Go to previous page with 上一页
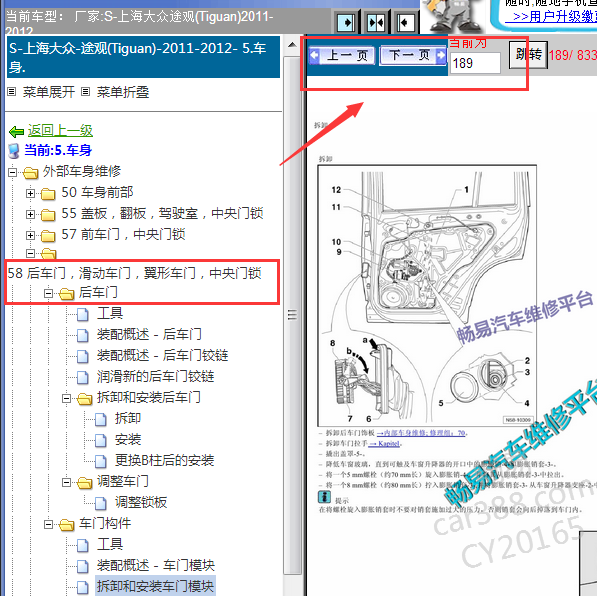 coord(342,56)
